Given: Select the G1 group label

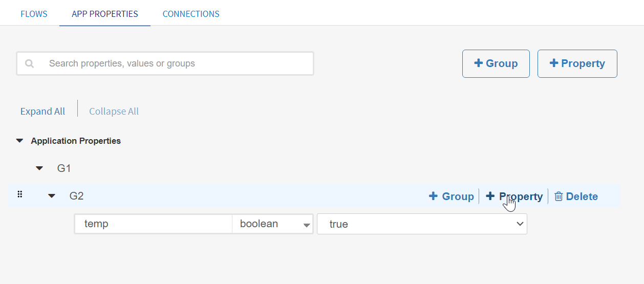Looking at the screenshot, I should [64, 168].
